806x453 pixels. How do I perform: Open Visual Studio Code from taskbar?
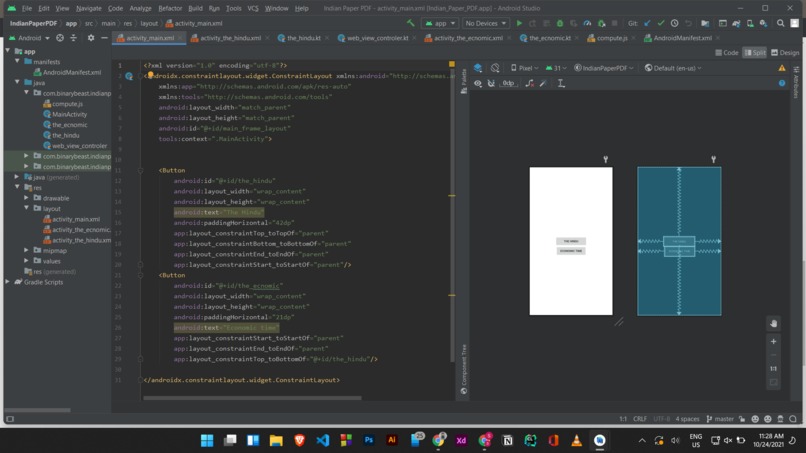point(323,440)
